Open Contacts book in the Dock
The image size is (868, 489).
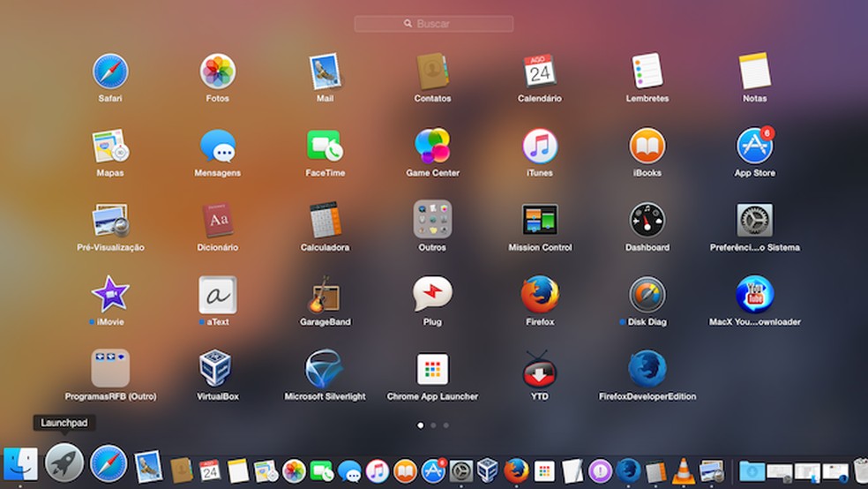click(182, 470)
